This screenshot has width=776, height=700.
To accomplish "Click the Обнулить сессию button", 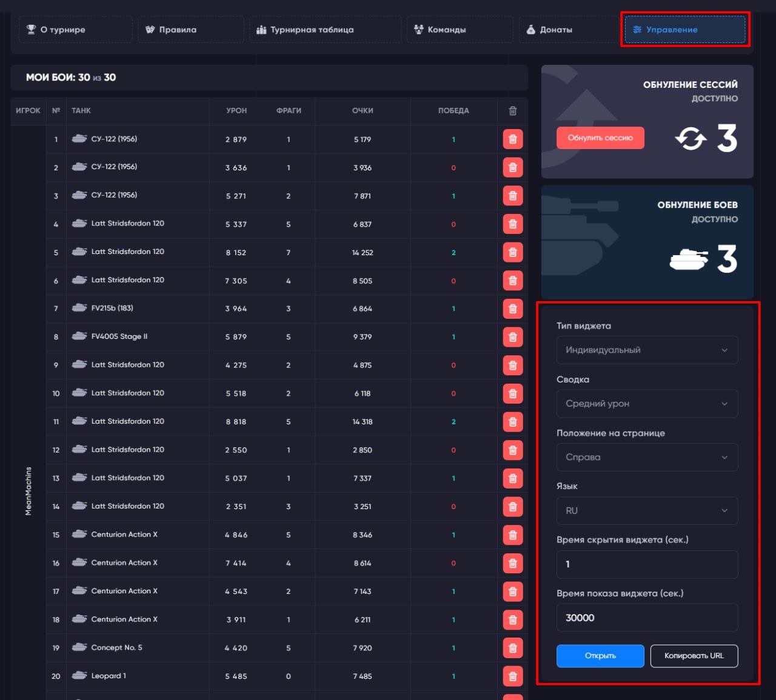I will click(600, 138).
